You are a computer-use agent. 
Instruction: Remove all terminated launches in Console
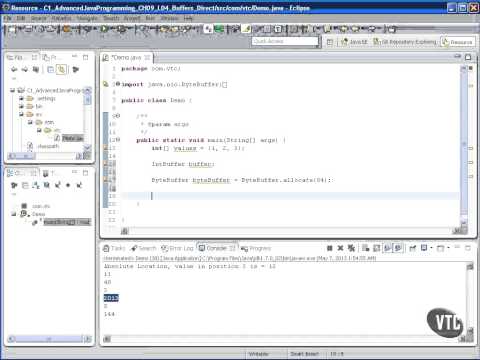point(351,248)
